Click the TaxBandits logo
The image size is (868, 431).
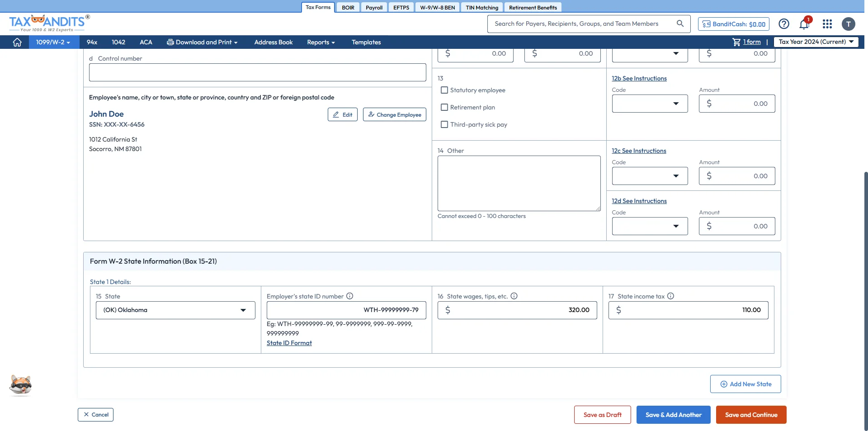pyautogui.click(x=49, y=23)
